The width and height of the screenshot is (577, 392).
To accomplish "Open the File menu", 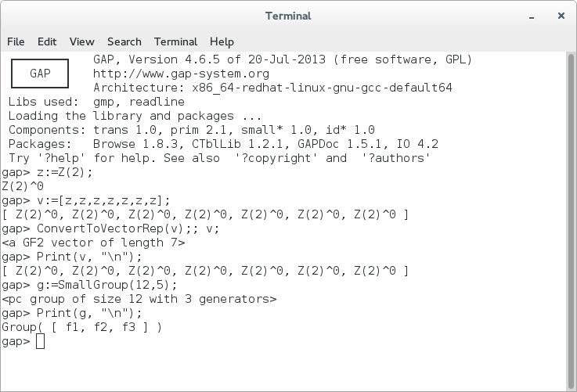I will click(x=16, y=41).
